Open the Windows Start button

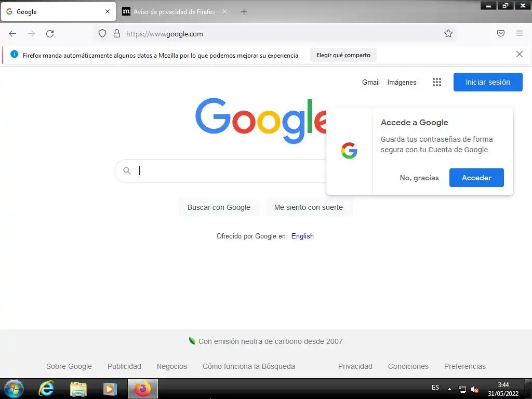click(x=14, y=389)
